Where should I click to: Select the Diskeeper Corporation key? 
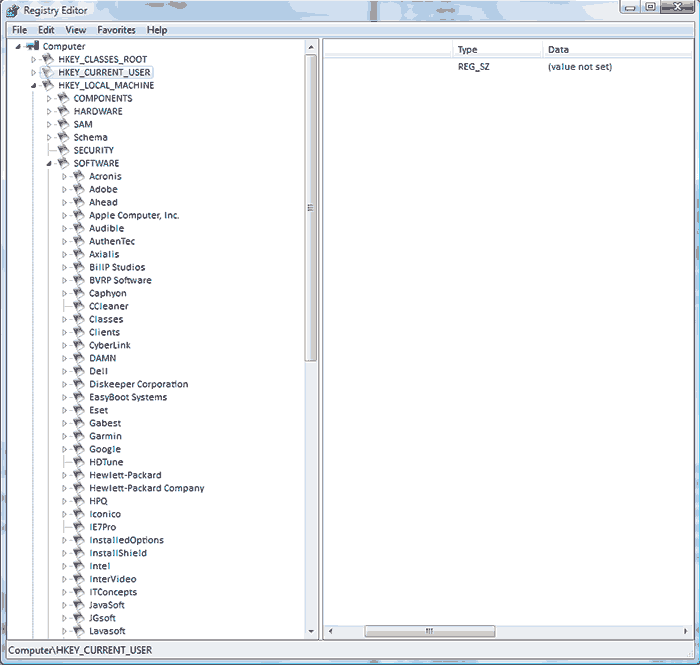click(x=138, y=384)
